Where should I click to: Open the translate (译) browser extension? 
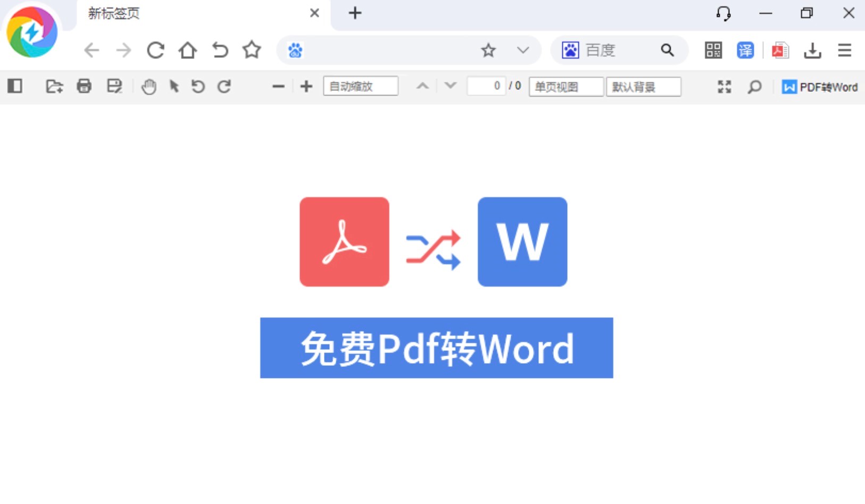click(746, 51)
